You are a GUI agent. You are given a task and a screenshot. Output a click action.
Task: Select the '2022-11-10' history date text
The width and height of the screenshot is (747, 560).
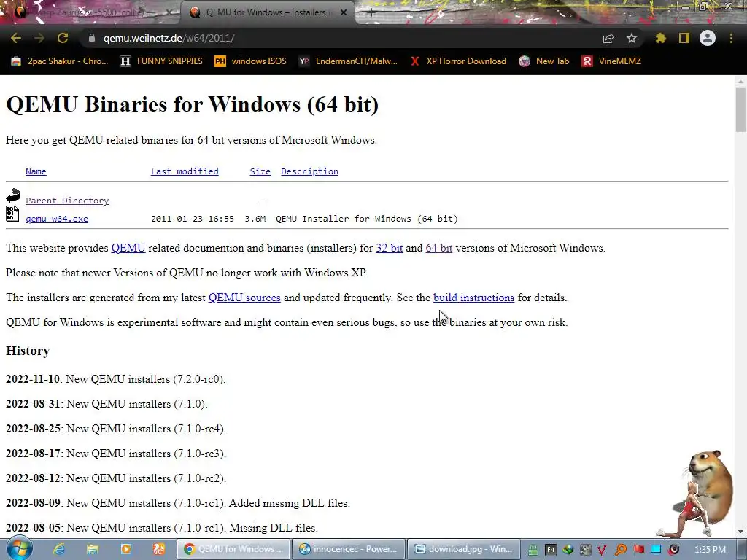tap(33, 379)
